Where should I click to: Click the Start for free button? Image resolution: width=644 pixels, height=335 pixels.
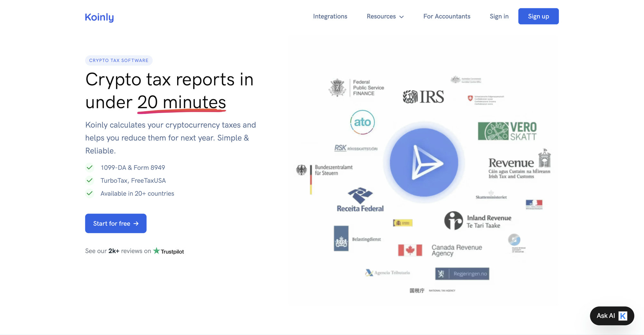click(116, 223)
